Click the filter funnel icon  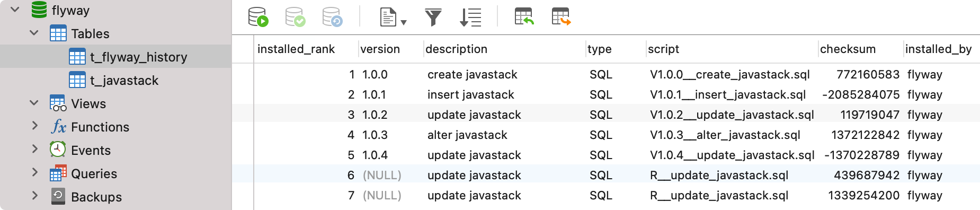(433, 17)
